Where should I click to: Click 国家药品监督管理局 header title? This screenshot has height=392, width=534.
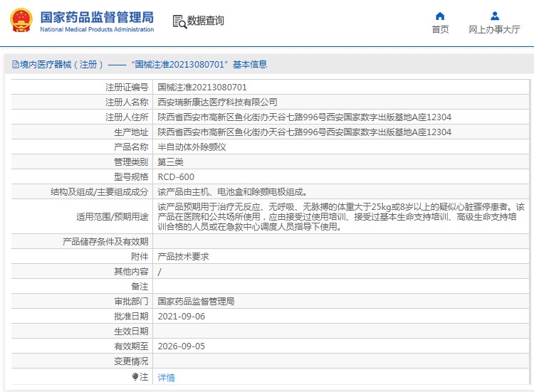[x=97, y=17]
